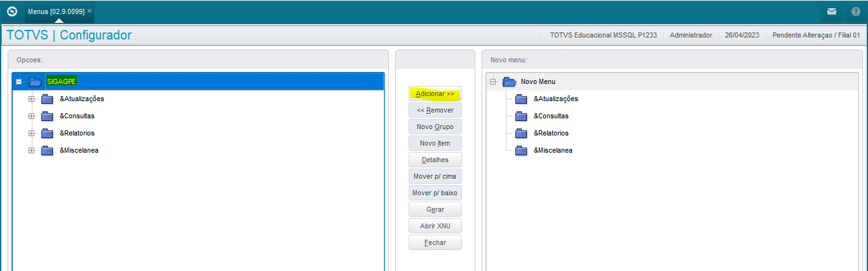
Task: Click the &Miscelanea folder icon in Novo menu
Action: (x=521, y=150)
